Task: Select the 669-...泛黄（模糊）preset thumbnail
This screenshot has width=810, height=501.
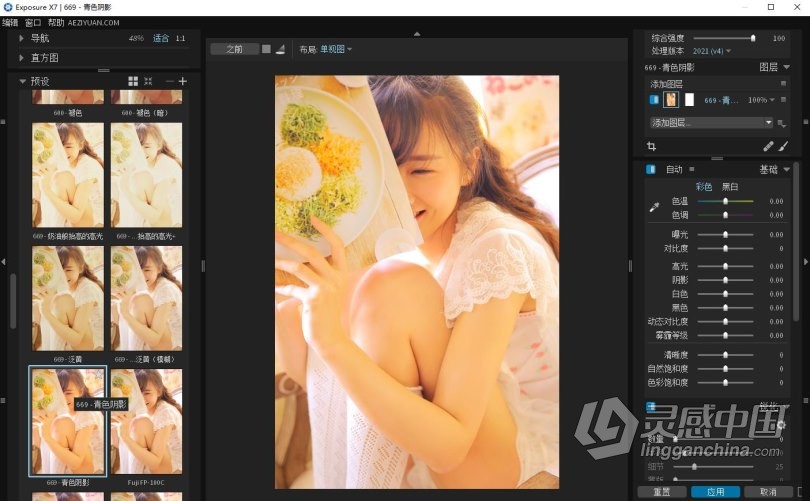Action: [x=146, y=298]
